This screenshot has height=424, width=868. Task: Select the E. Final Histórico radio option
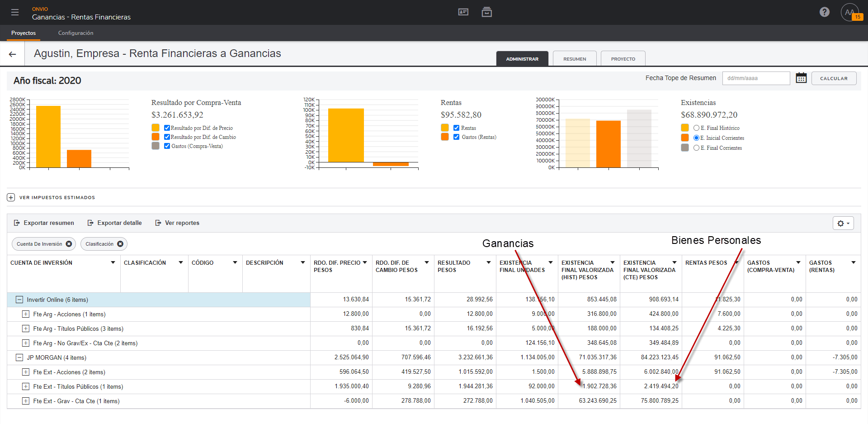pyautogui.click(x=696, y=128)
